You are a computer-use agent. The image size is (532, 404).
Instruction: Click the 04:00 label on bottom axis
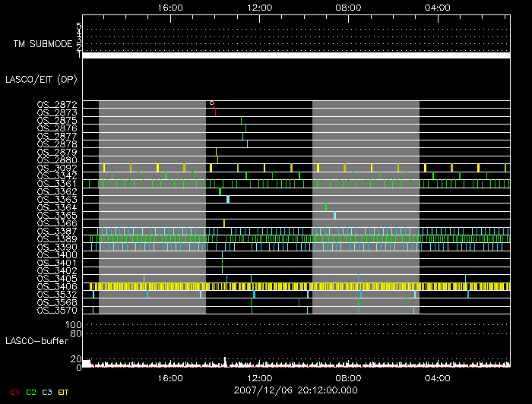[438, 378]
